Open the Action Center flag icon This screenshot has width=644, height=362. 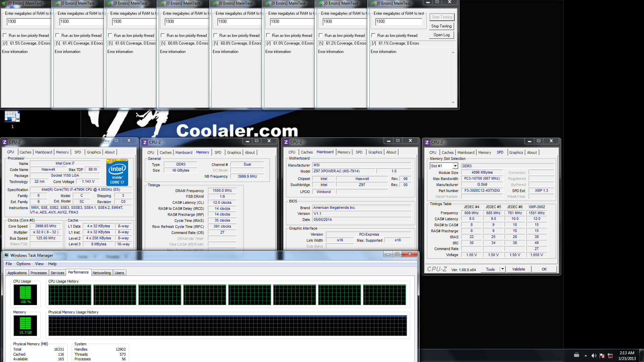tap(602, 356)
